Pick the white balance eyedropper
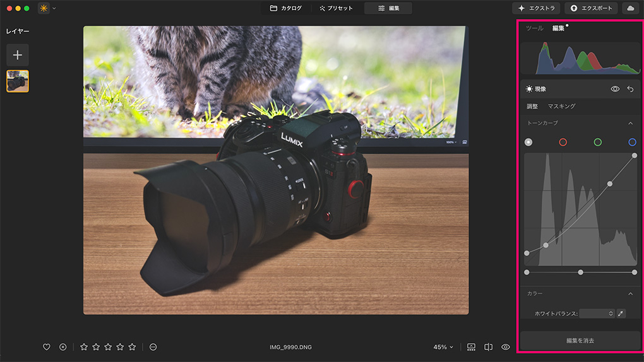The width and height of the screenshot is (644, 362). coord(621,313)
